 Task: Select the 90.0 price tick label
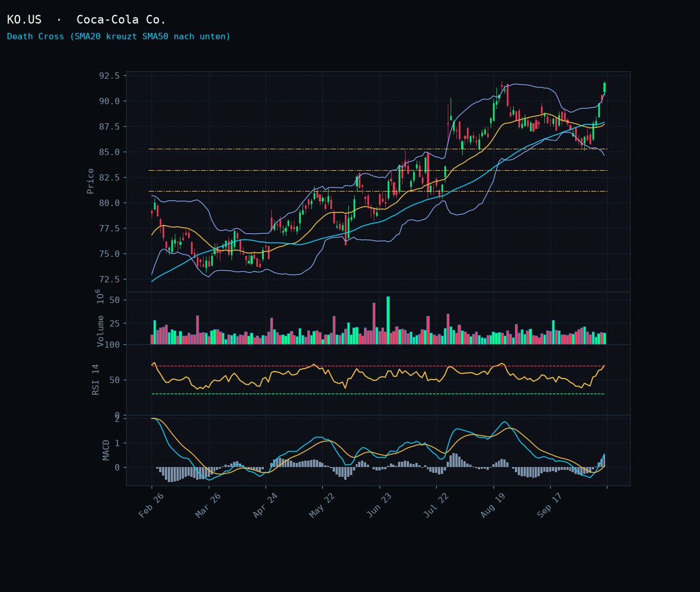[109, 101]
